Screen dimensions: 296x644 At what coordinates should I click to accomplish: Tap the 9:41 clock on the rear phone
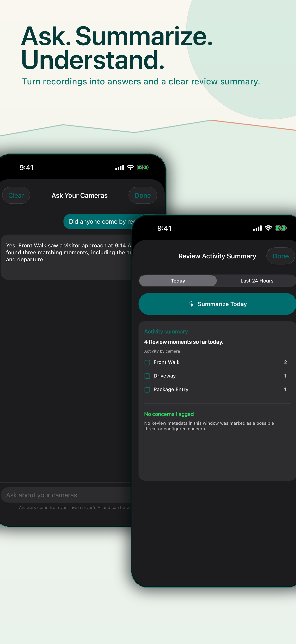coord(26,167)
